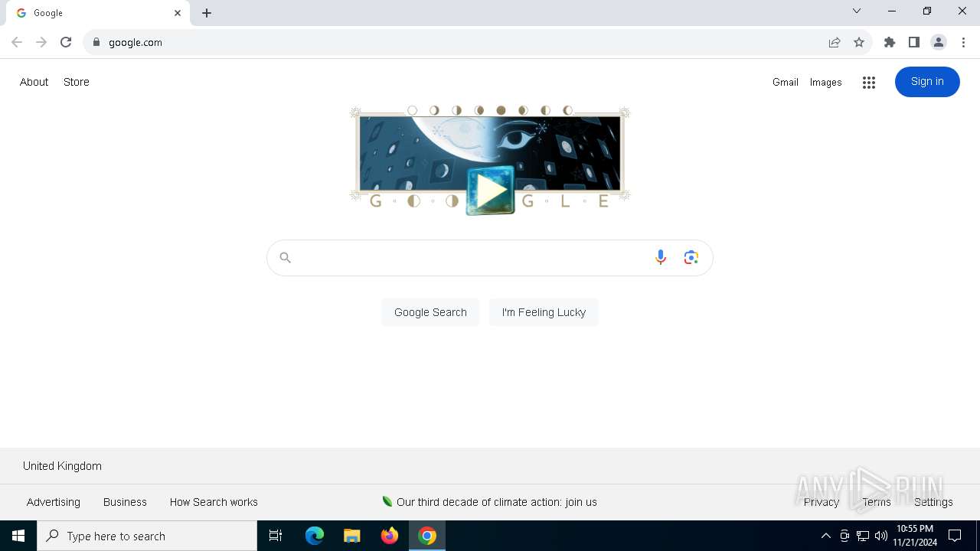This screenshot has height=551, width=980.
Task: Open the Advertising footer link
Action: tap(54, 502)
